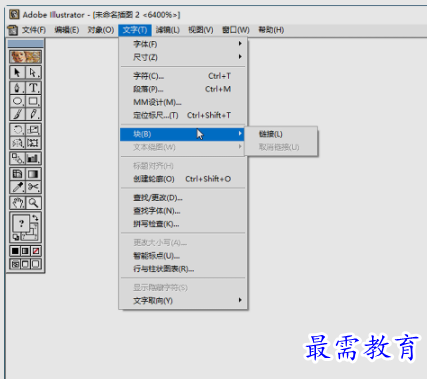Apply None fill button with red slash
This screenshot has height=379, width=427.
36,251
